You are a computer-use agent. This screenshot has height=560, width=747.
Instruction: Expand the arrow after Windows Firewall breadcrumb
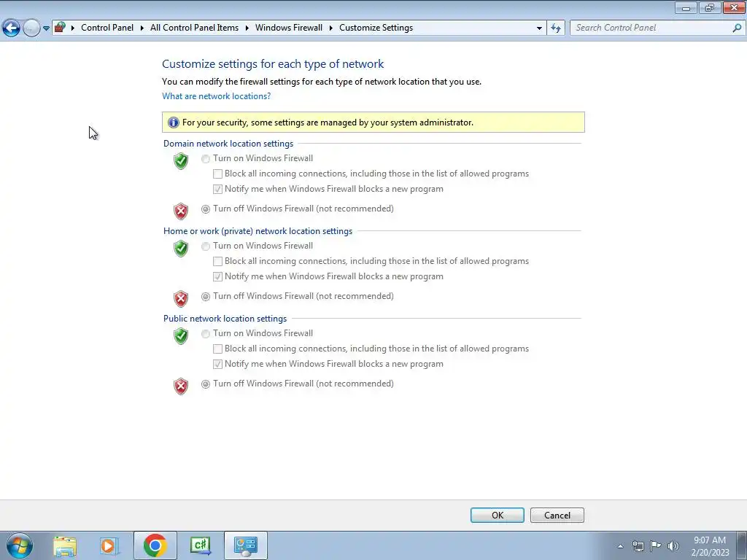click(x=330, y=28)
